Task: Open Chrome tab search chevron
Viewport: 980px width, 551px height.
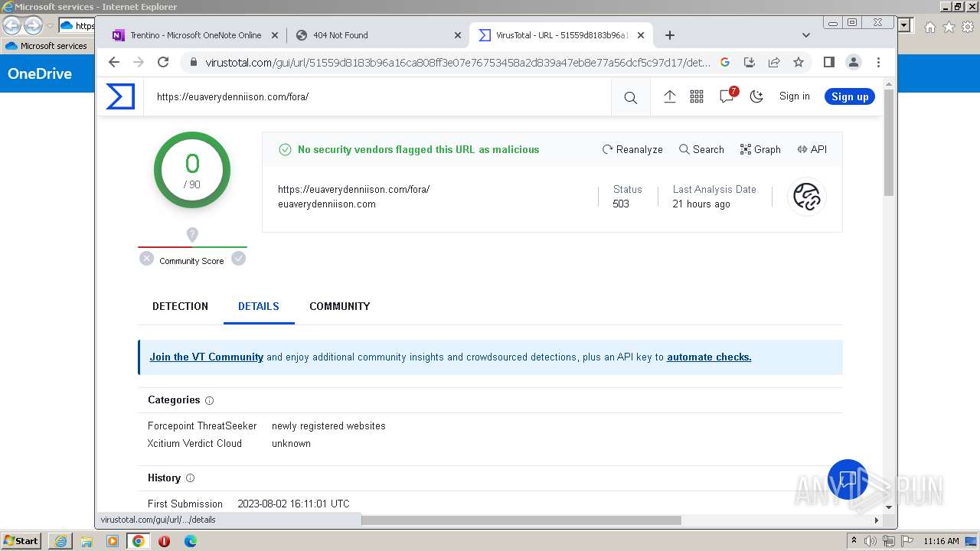Action: [x=805, y=35]
